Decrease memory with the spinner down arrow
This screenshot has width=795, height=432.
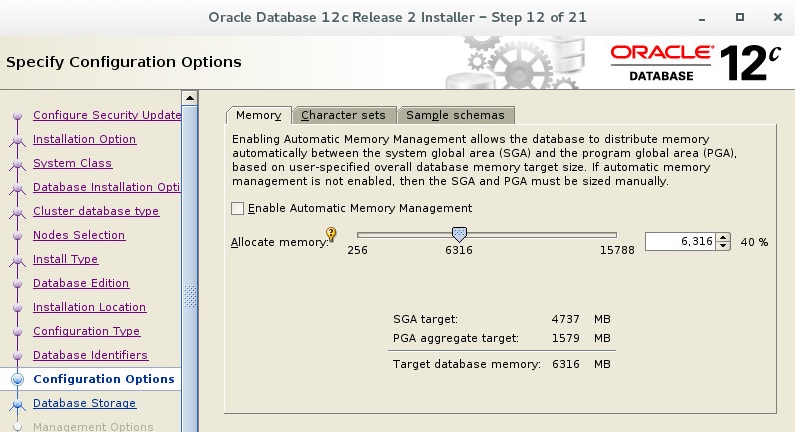coord(723,246)
